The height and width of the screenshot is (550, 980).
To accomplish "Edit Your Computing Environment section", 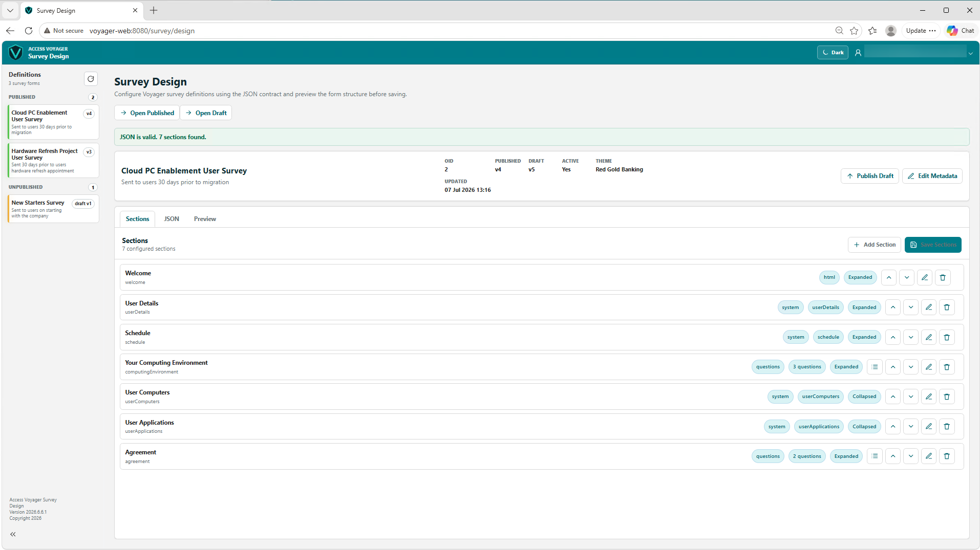I will pyautogui.click(x=929, y=367).
